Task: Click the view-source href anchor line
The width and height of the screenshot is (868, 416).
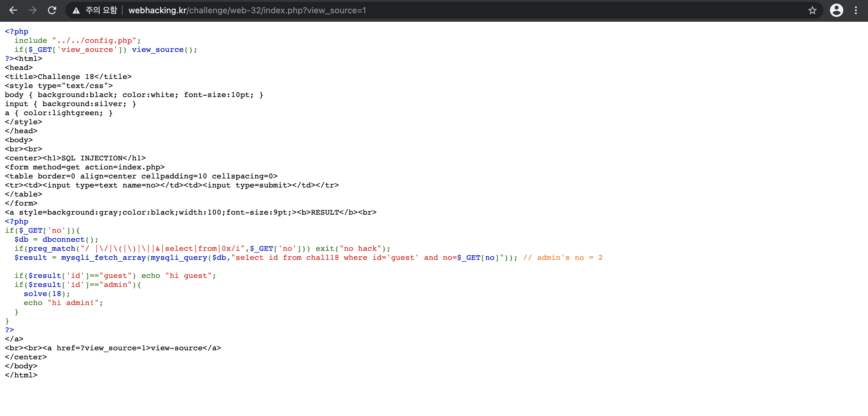Action: (x=113, y=348)
